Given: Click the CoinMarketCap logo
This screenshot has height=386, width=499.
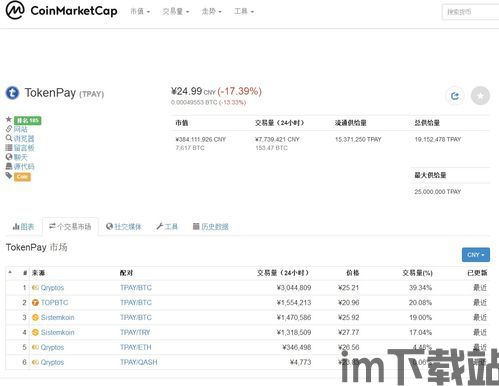Looking at the screenshot, I should click(x=62, y=11).
